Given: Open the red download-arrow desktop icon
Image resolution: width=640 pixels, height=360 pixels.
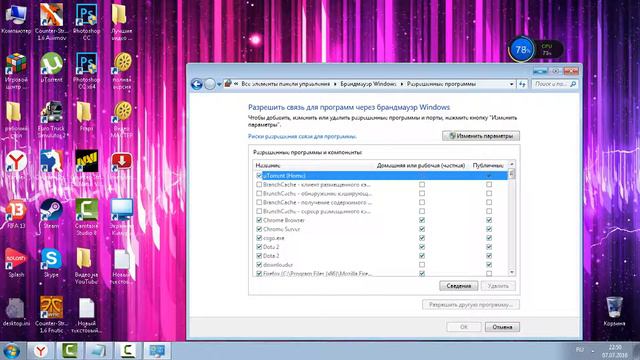Looking at the screenshot, I should (122, 162).
